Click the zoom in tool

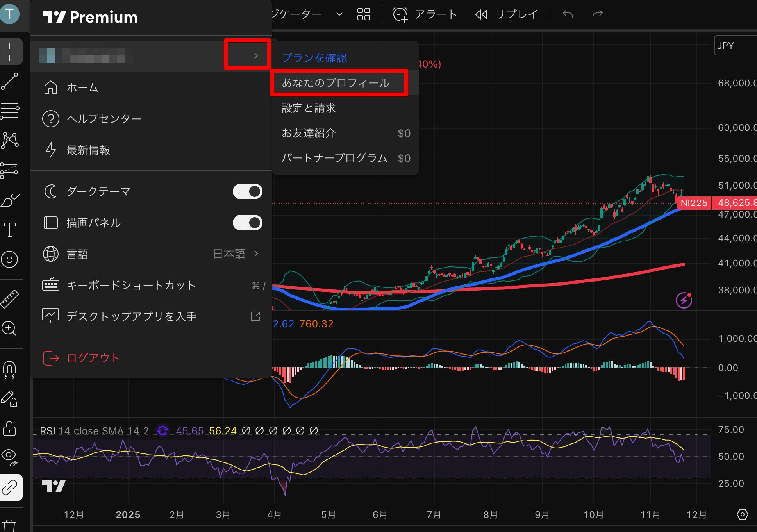tap(10, 328)
